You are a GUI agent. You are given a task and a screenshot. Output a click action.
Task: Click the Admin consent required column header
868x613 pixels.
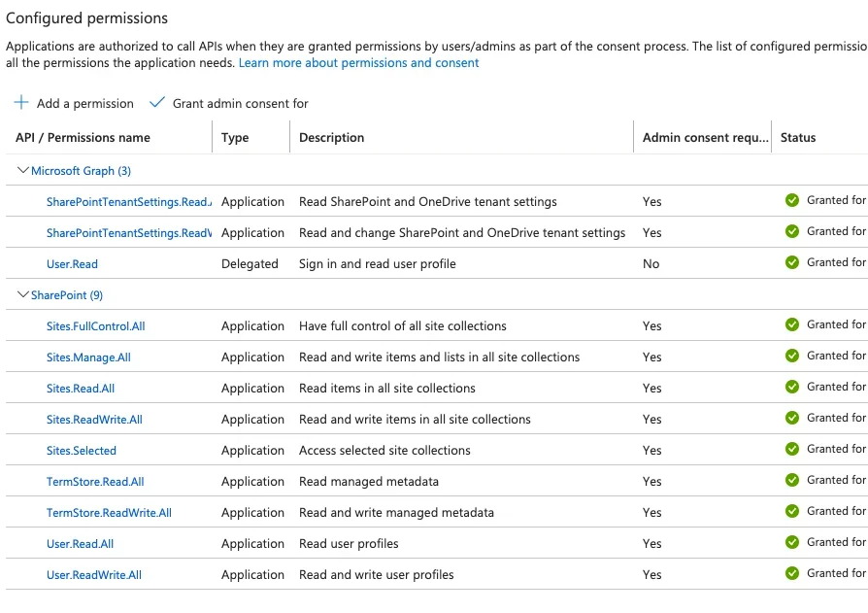pos(705,138)
